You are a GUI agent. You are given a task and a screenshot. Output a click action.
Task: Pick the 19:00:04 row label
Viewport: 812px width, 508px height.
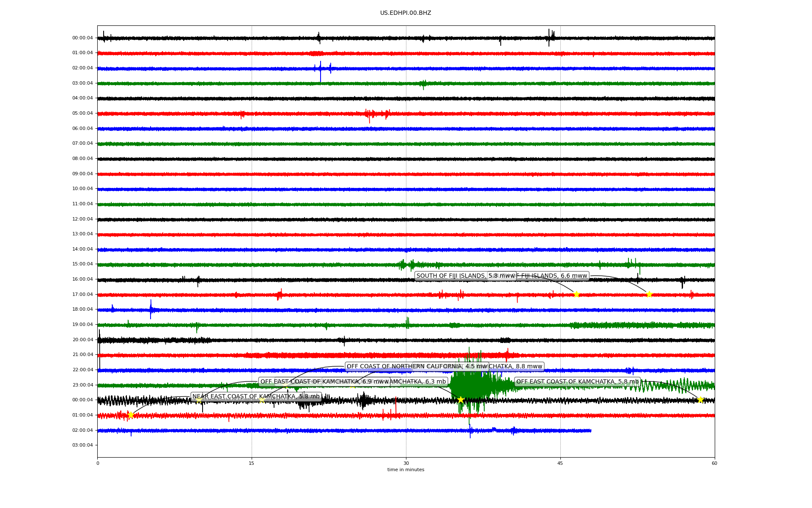(x=82, y=325)
